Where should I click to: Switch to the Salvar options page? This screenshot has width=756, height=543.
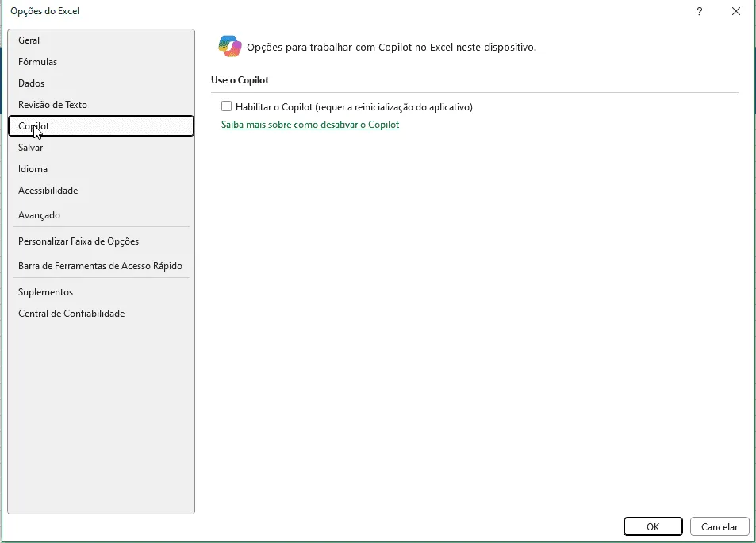pyautogui.click(x=101, y=148)
